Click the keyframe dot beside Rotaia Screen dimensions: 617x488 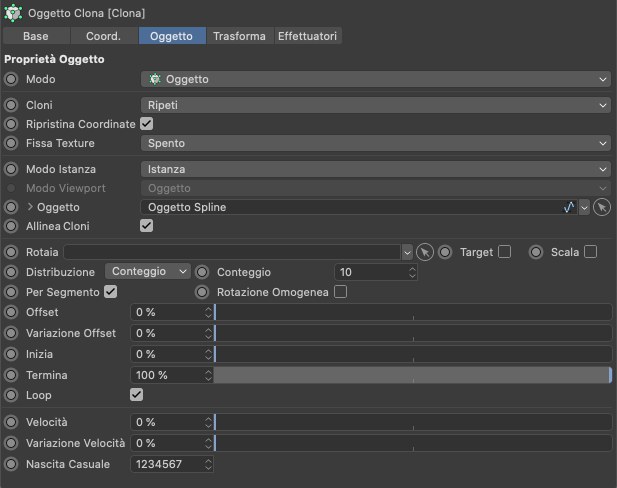(11, 252)
